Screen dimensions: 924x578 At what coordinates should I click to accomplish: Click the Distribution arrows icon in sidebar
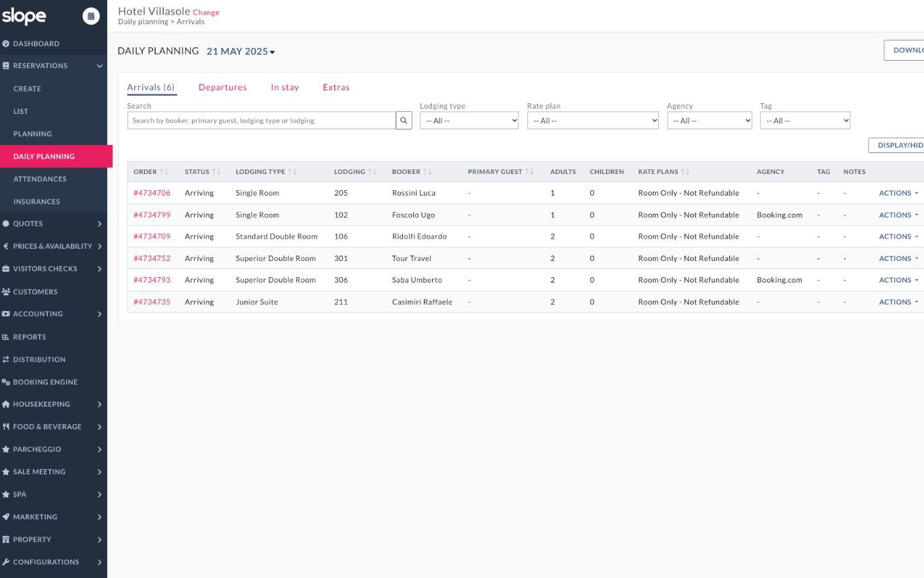pos(6,359)
